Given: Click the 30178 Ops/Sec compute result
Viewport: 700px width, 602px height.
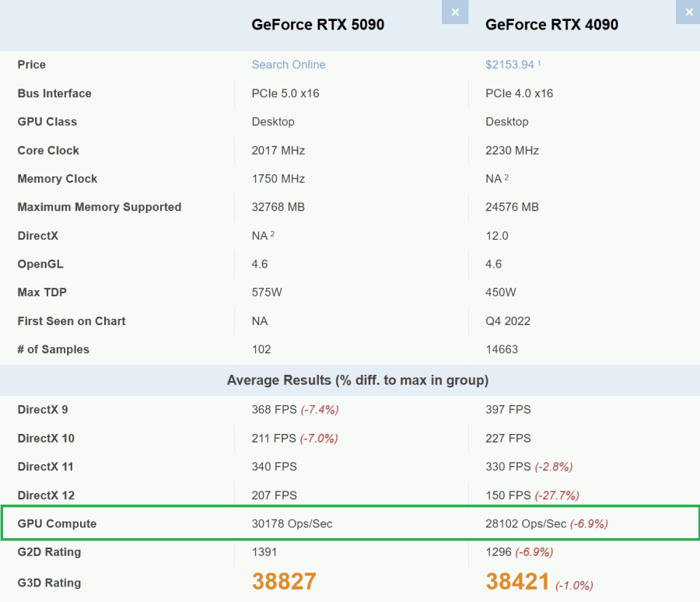Looking at the screenshot, I should [292, 523].
